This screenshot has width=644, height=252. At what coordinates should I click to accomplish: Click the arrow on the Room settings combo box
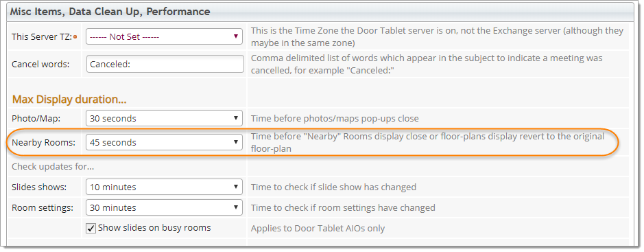[x=236, y=207]
